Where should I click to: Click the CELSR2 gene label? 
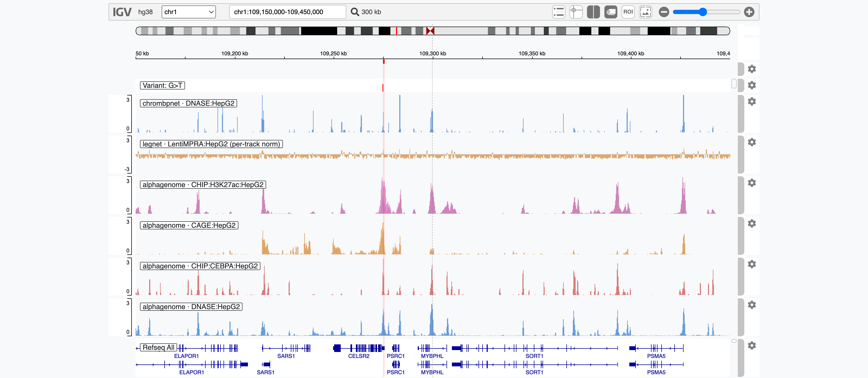click(x=359, y=356)
